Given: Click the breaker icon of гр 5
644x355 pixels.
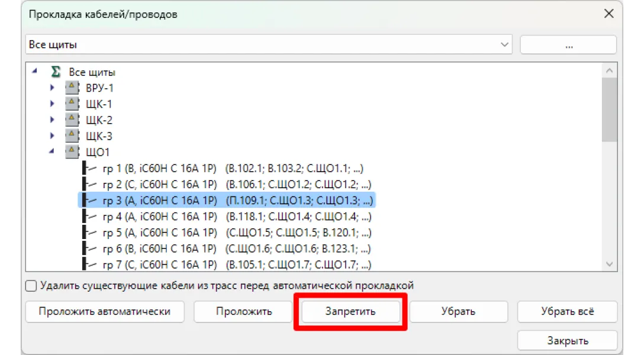Looking at the screenshot, I should tap(89, 233).
